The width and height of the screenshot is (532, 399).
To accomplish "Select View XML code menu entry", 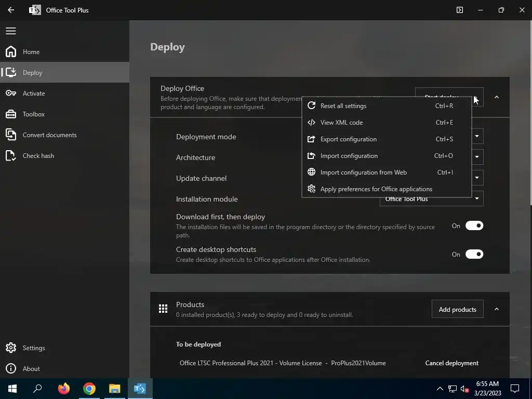I will [387, 122].
